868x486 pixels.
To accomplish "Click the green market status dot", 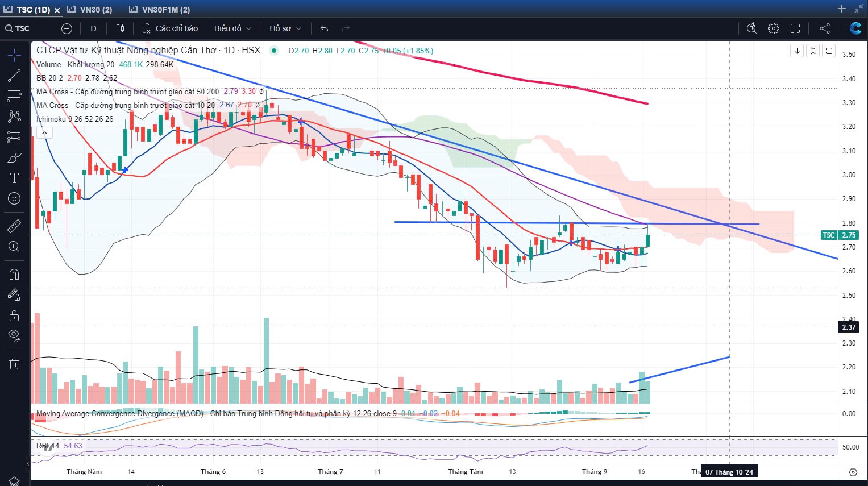I will 274,51.
